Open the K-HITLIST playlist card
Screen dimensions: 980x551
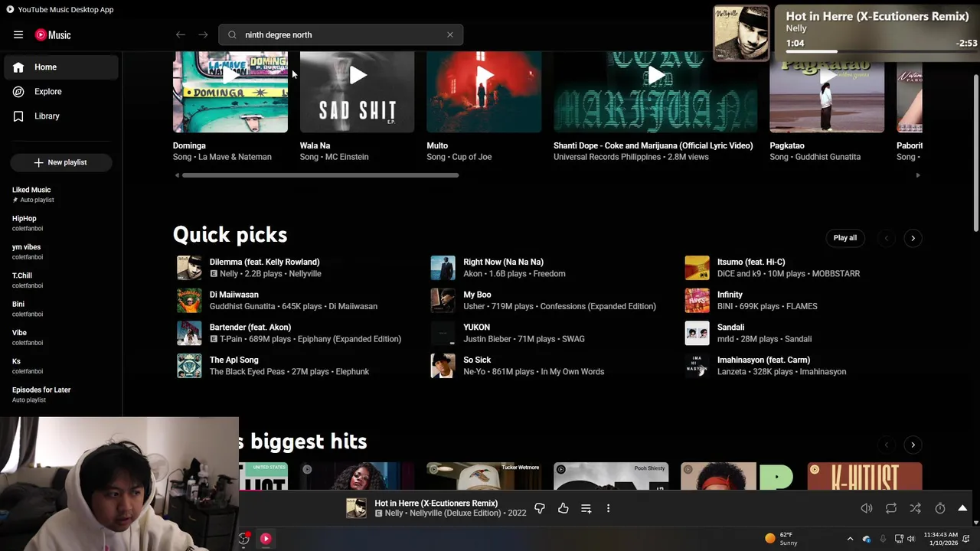tap(864, 476)
